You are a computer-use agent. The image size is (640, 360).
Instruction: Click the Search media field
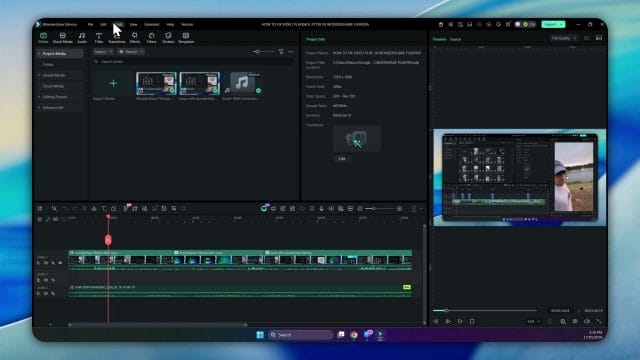(x=193, y=62)
